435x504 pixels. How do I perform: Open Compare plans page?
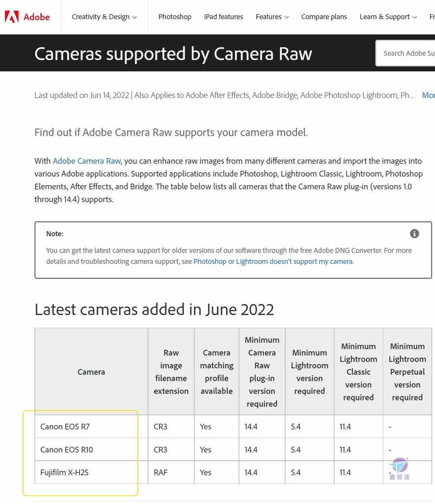(x=324, y=17)
